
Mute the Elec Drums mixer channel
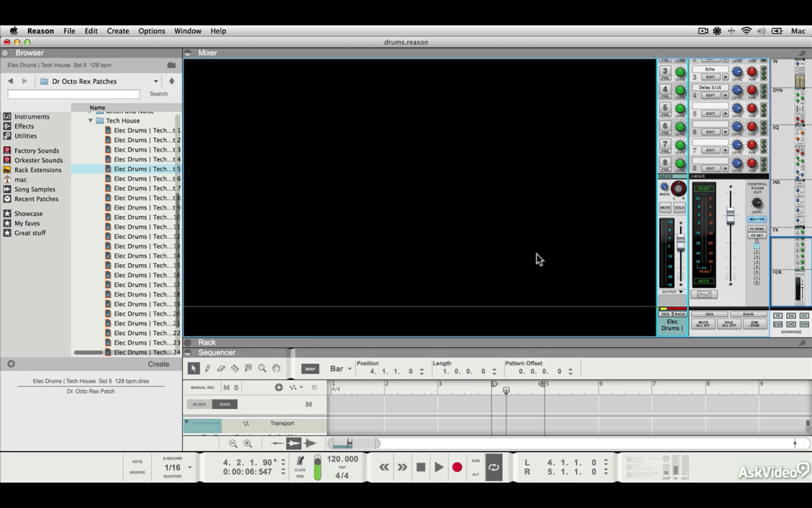coord(665,208)
